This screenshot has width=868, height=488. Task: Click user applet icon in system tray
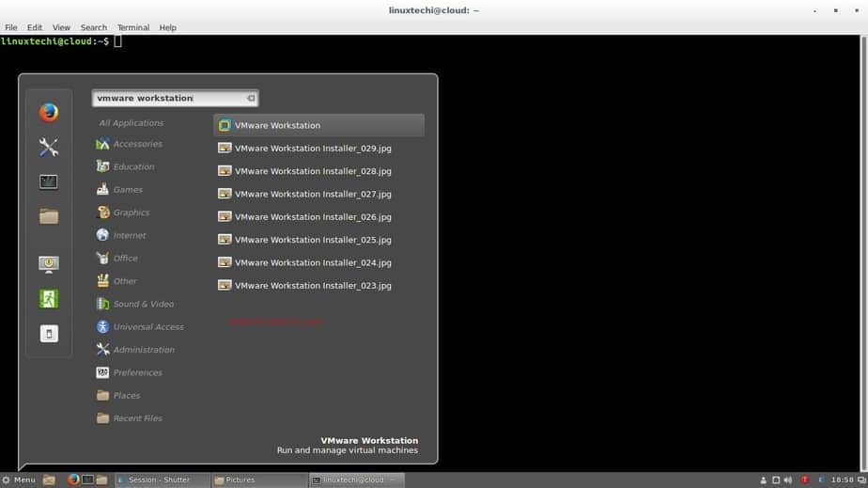[x=764, y=480]
